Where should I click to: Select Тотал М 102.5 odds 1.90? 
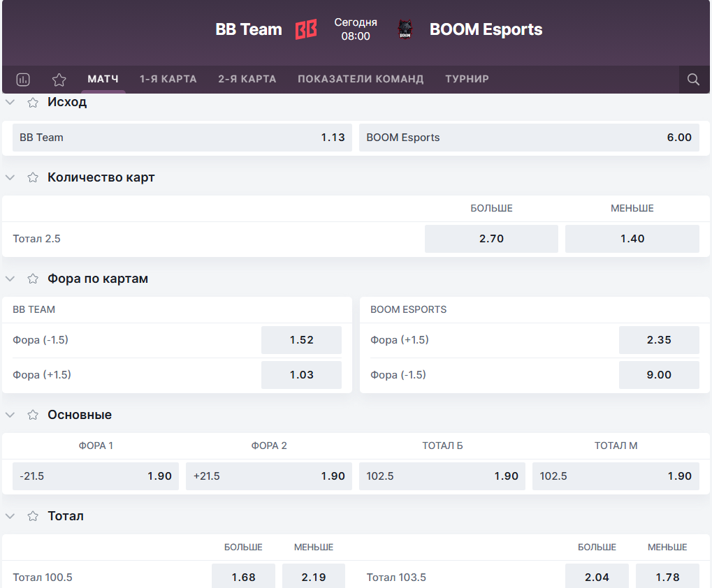(x=616, y=476)
